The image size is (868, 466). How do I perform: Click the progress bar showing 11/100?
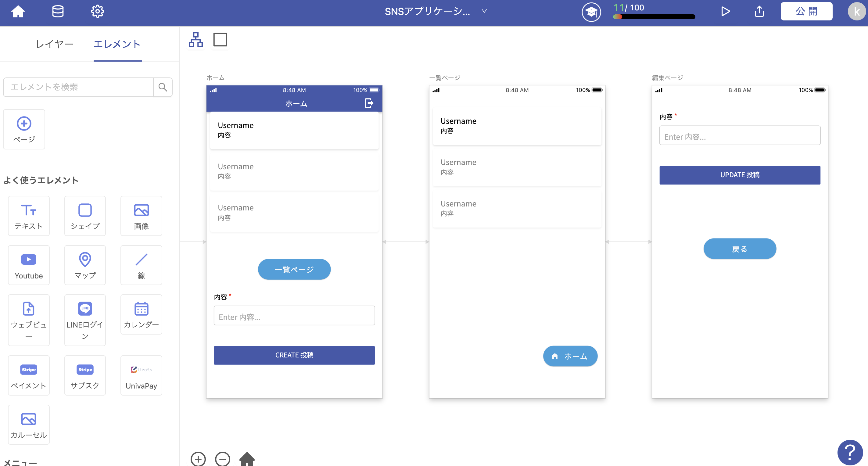click(654, 16)
